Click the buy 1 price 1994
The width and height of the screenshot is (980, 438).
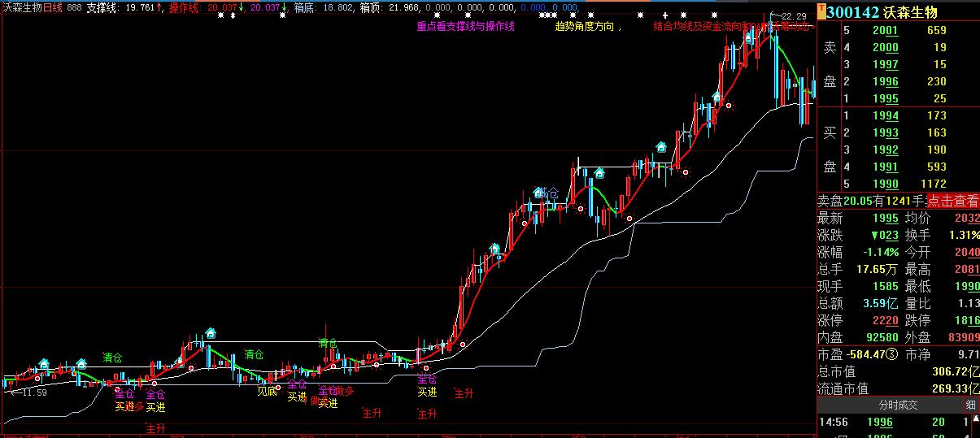pos(886,116)
